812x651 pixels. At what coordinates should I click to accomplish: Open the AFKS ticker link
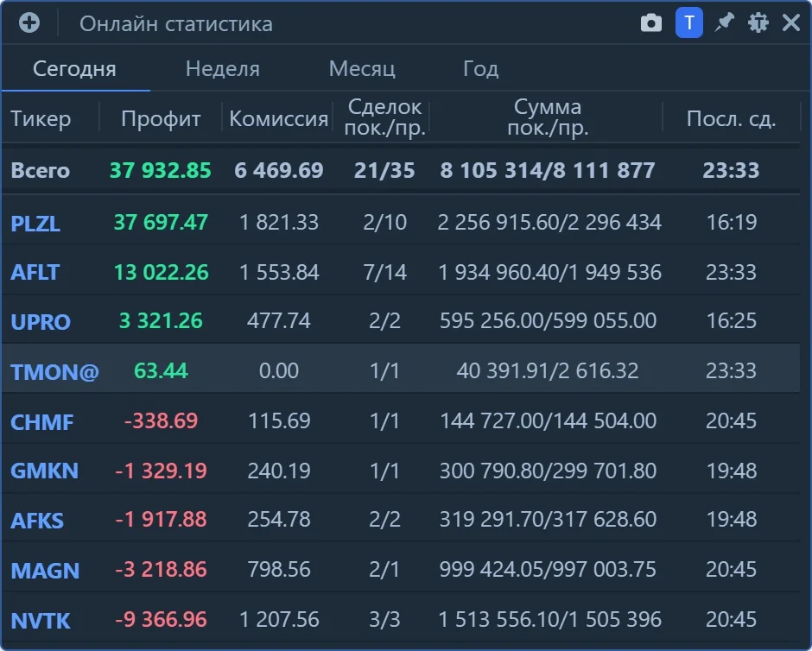(x=37, y=521)
